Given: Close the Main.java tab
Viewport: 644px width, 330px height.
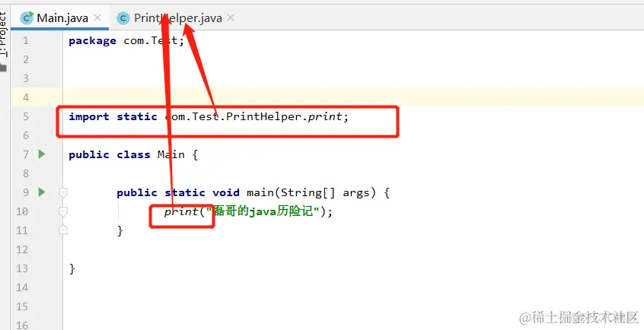Looking at the screenshot, I should (x=97, y=17).
